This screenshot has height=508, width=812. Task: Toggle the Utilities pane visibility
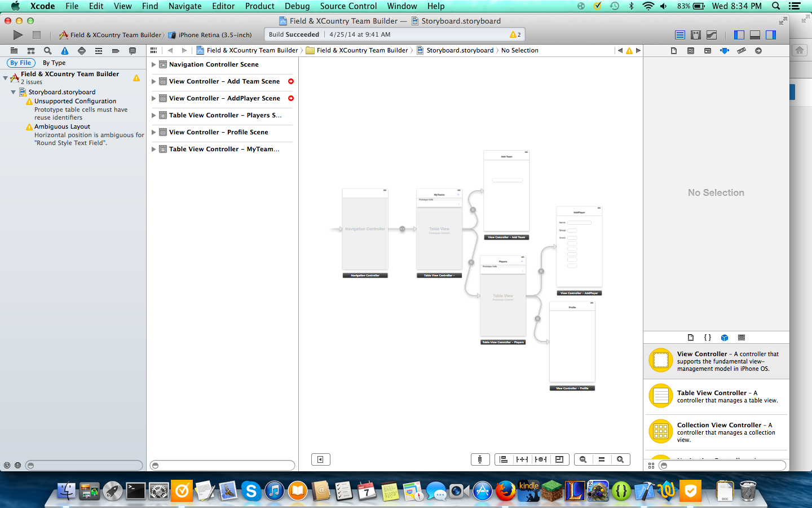click(x=771, y=35)
